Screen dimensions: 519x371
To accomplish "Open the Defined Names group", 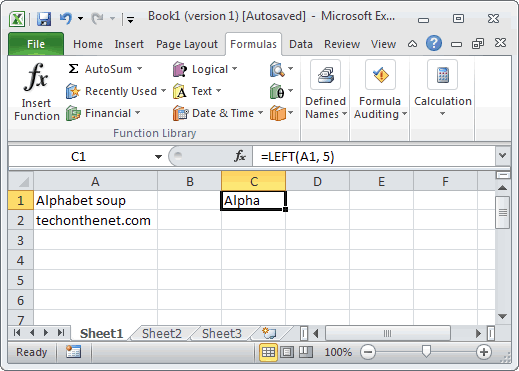I will pos(325,90).
